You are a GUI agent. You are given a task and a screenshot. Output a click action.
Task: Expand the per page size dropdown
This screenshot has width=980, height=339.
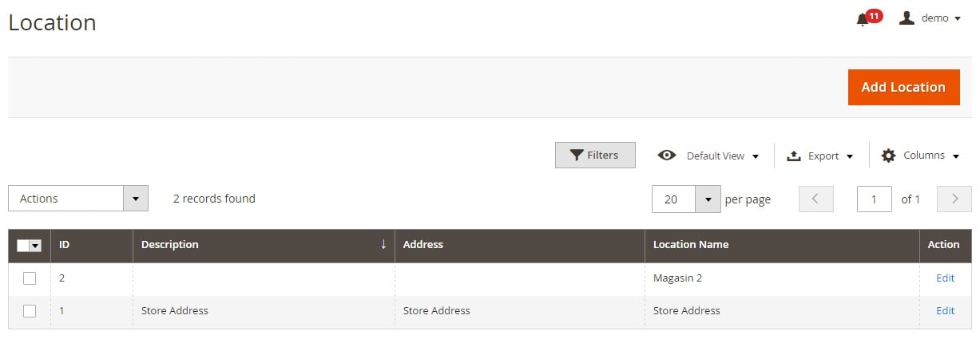click(x=708, y=199)
